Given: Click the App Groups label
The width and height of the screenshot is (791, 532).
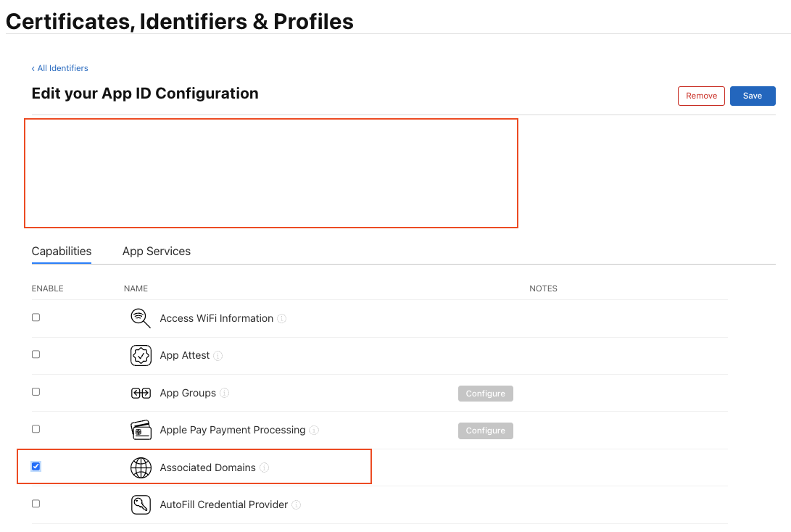Looking at the screenshot, I should [x=188, y=393].
